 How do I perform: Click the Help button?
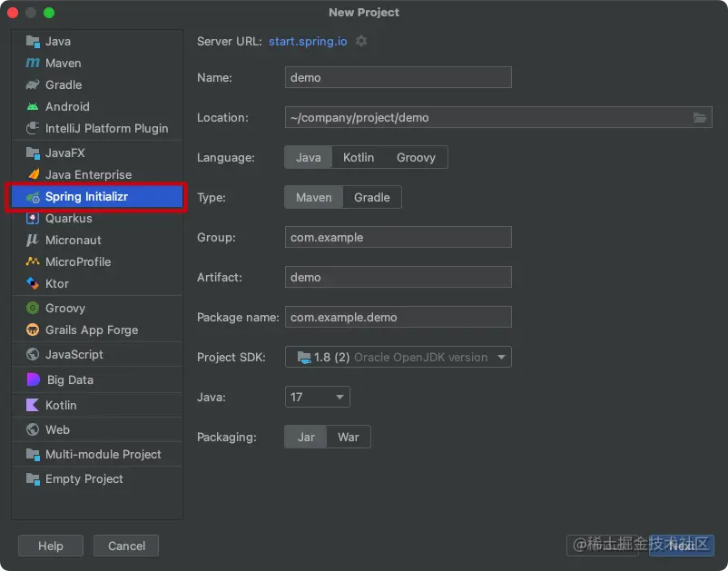51,546
